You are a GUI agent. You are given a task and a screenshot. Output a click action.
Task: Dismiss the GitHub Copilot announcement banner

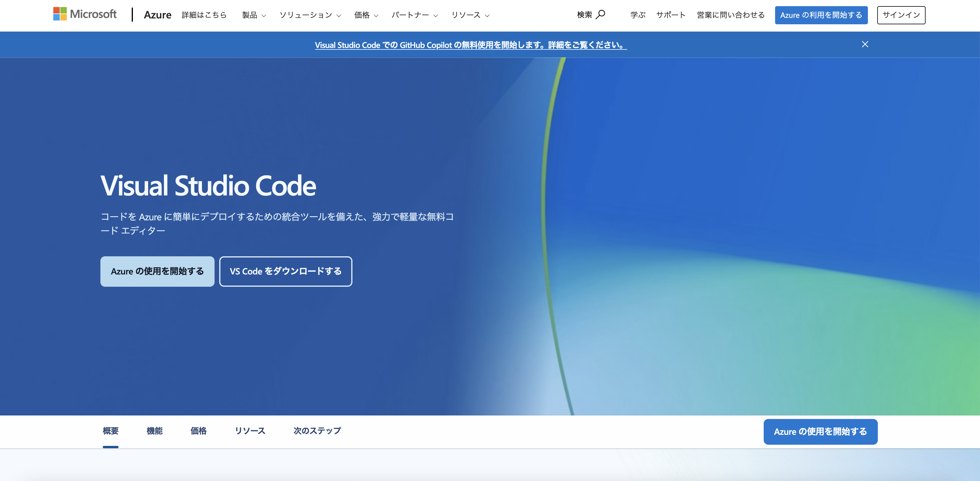tap(865, 44)
